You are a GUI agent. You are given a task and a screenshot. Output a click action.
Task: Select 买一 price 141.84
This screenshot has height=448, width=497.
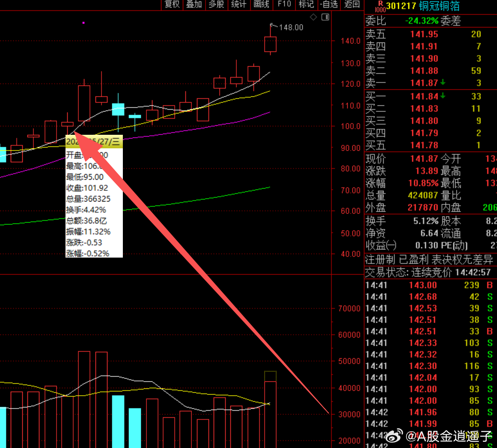pos(424,96)
